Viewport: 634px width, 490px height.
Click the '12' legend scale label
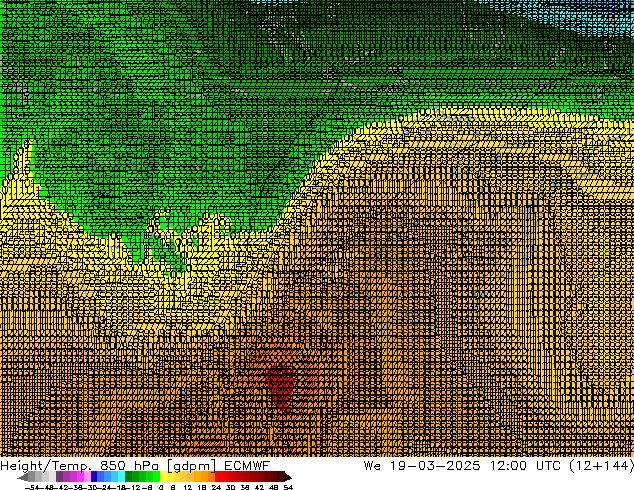pos(188,487)
